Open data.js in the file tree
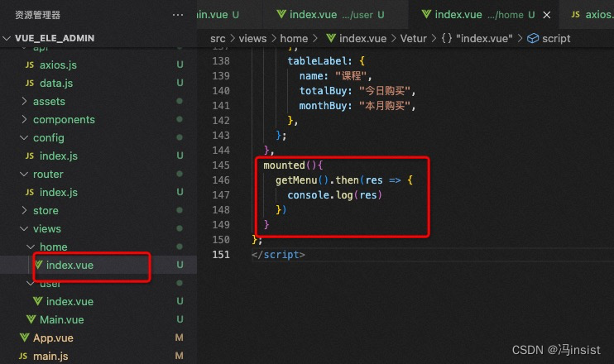The image size is (614, 364). click(56, 83)
